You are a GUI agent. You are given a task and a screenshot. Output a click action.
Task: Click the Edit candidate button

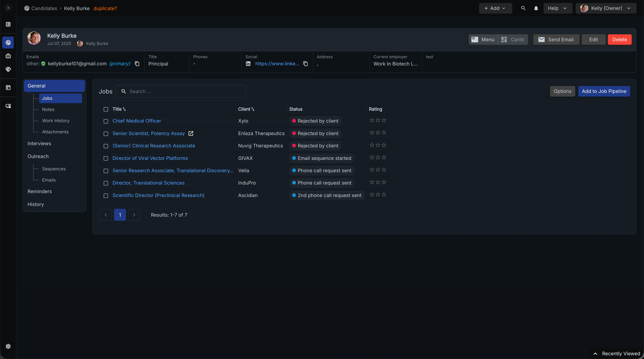click(x=594, y=40)
